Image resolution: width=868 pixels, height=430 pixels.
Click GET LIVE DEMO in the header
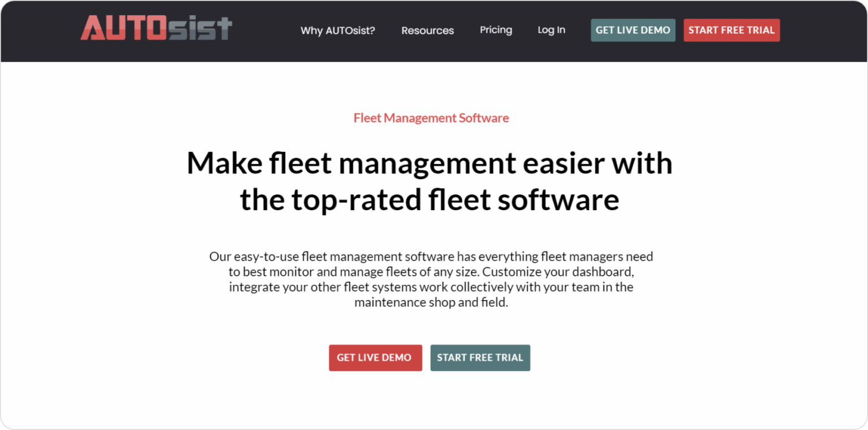coord(632,30)
